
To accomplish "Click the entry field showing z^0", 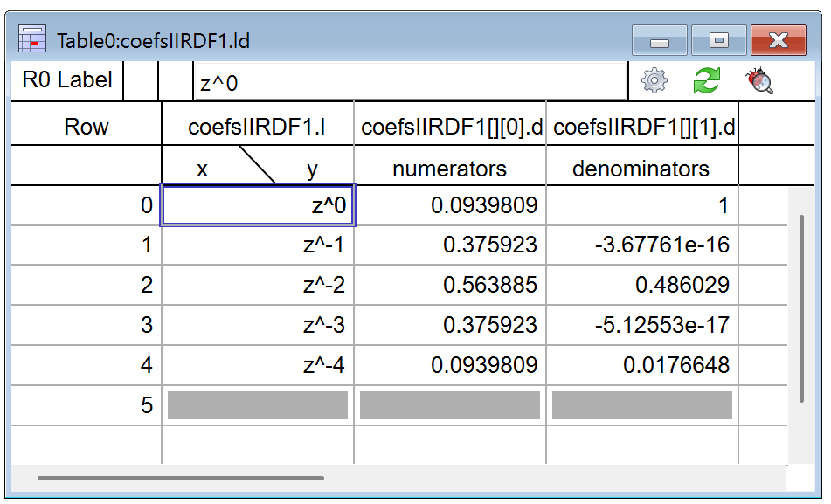I will point(409,83).
